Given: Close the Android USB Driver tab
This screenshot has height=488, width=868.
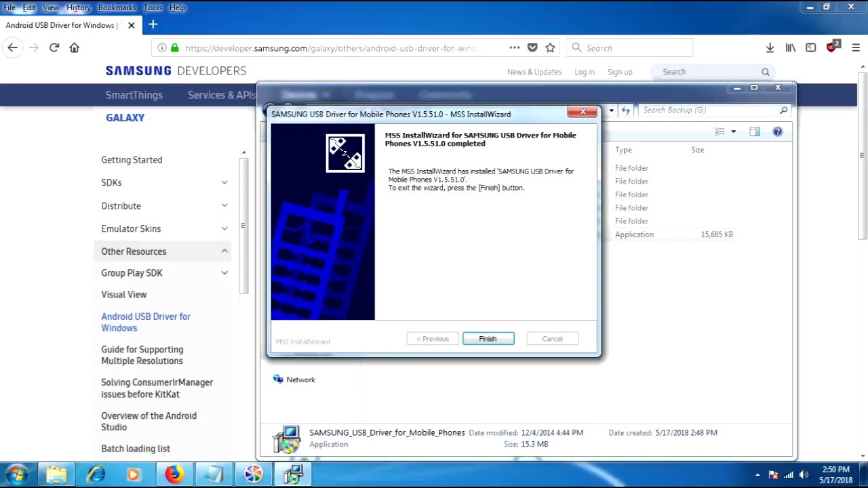Looking at the screenshot, I should pos(132,25).
